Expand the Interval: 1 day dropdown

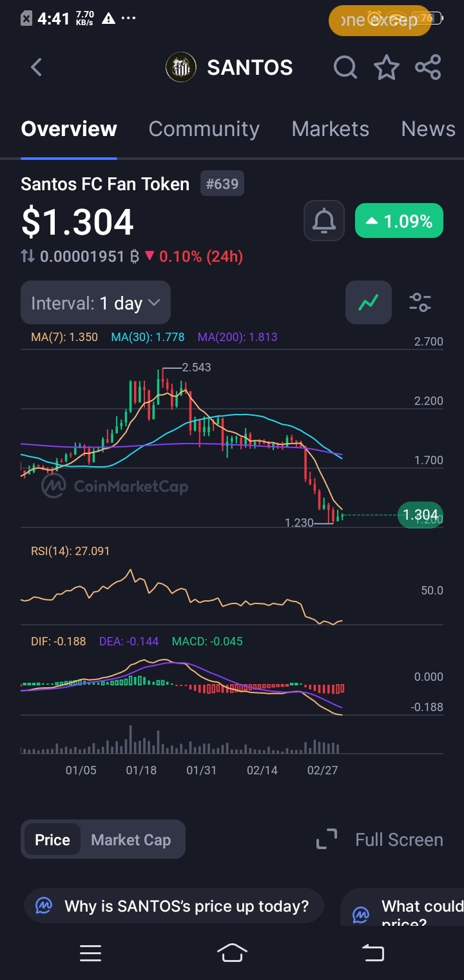[x=95, y=302]
